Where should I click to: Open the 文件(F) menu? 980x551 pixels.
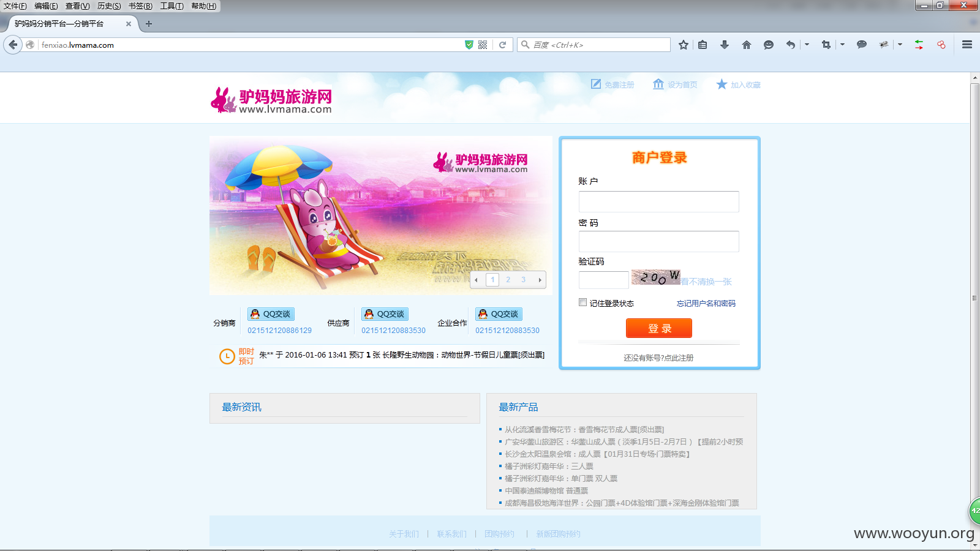tap(15, 6)
